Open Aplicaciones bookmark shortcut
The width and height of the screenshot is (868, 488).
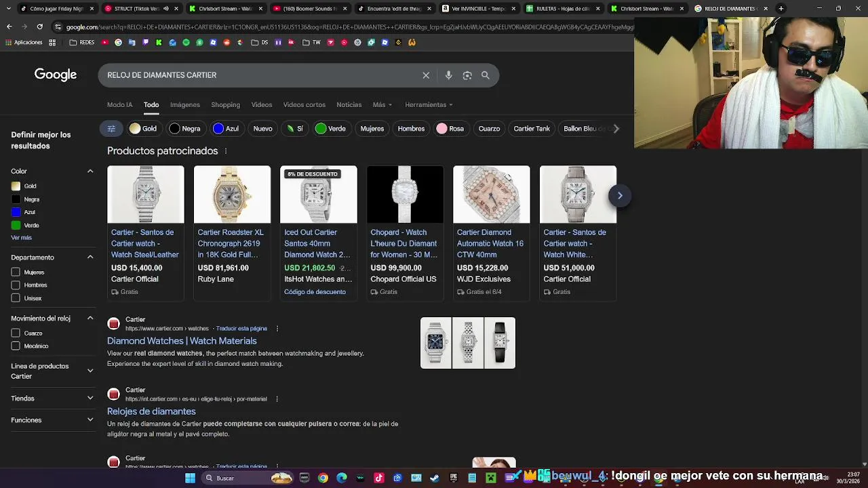(24, 42)
